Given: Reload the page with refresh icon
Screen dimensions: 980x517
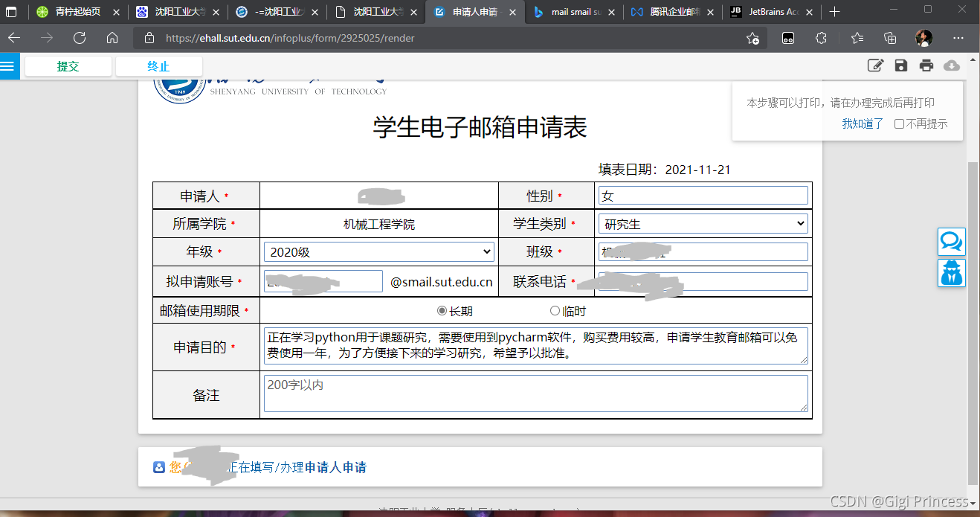Looking at the screenshot, I should [80, 38].
